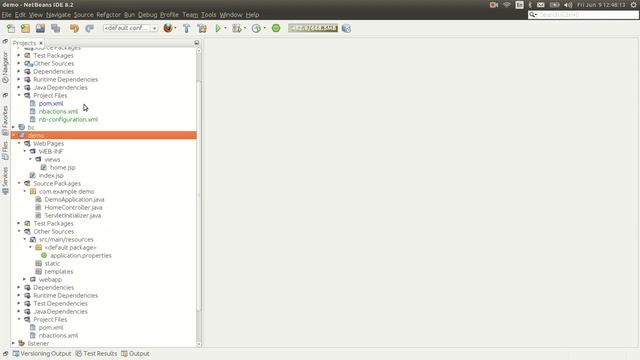Screen dimensions: 640x360
Task: Expand the listener project node
Action: point(13,343)
